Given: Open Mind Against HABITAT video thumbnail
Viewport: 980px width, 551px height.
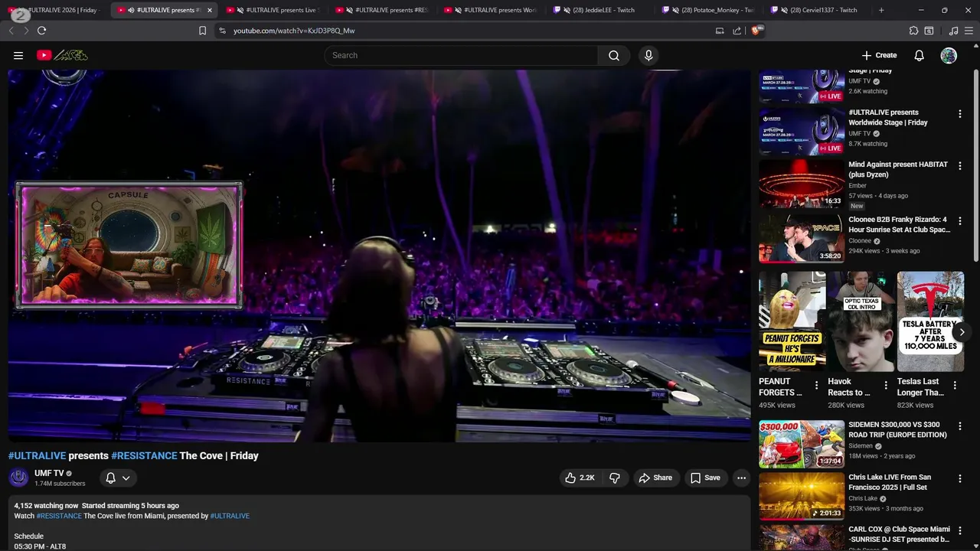Looking at the screenshot, I should (x=802, y=184).
